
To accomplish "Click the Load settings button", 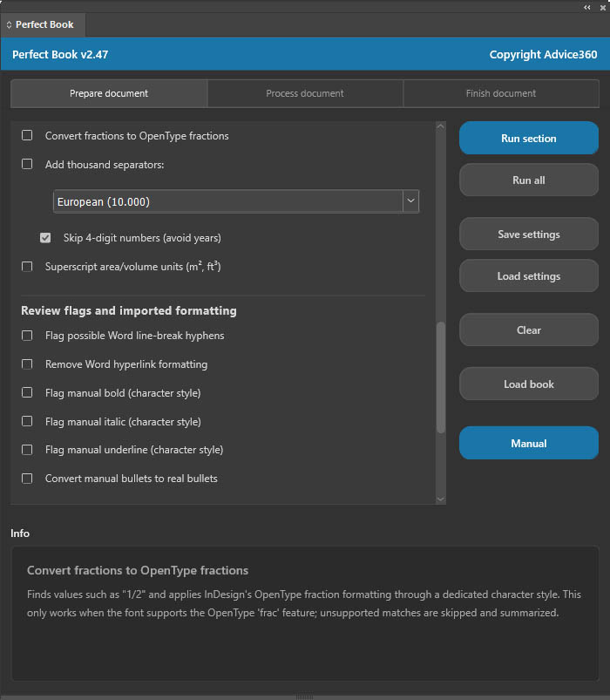I will pyautogui.click(x=529, y=275).
